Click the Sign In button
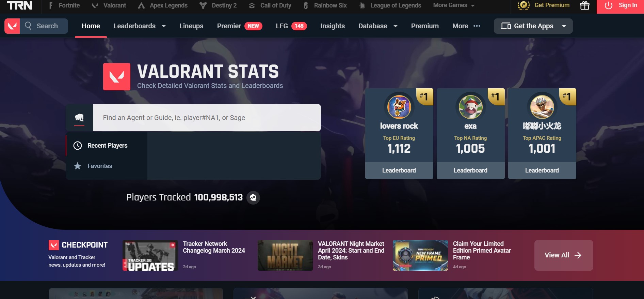Viewport: 644px width, 299px height. coord(620,5)
